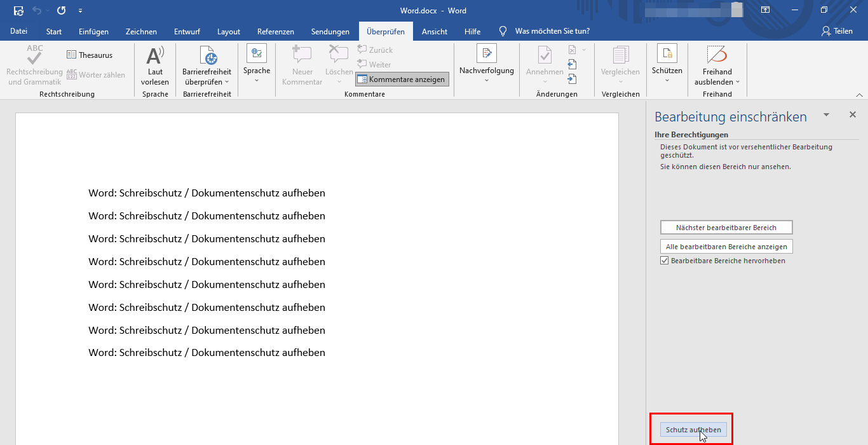This screenshot has height=445, width=868.
Task: Click the Nachverfolgung tracking icon
Action: pos(487,53)
